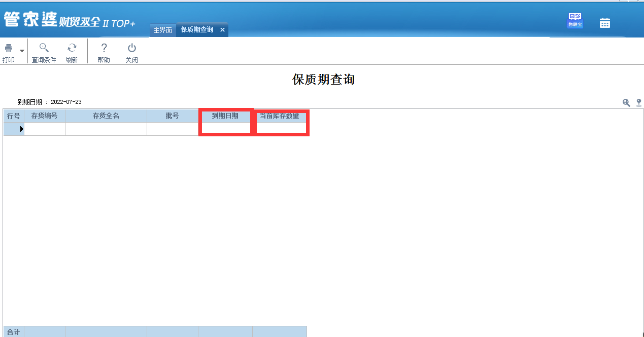This screenshot has height=337, width=644.
Task: Open the calendar icon in header
Action: pyautogui.click(x=605, y=23)
